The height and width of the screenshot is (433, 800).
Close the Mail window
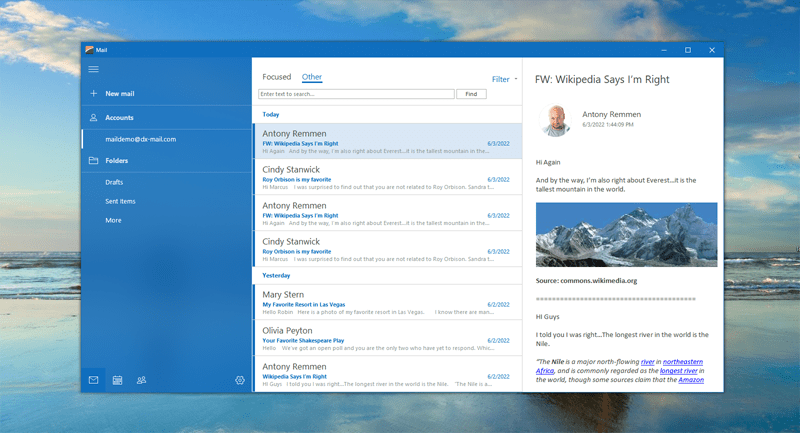pos(712,50)
